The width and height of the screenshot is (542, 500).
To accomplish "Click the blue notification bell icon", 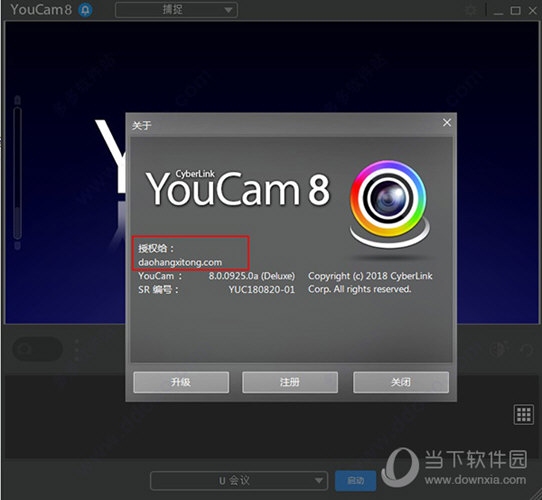I will click(x=85, y=10).
